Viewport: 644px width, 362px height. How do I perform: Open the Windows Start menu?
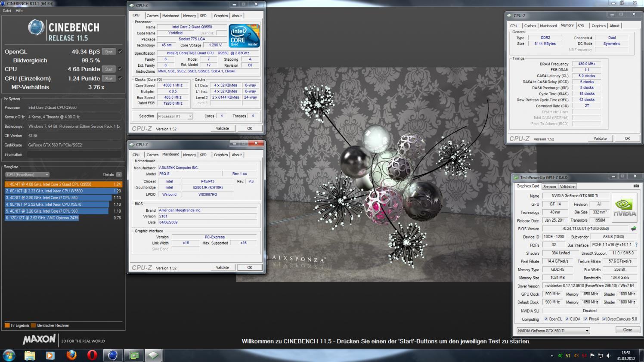click(9, 355)
